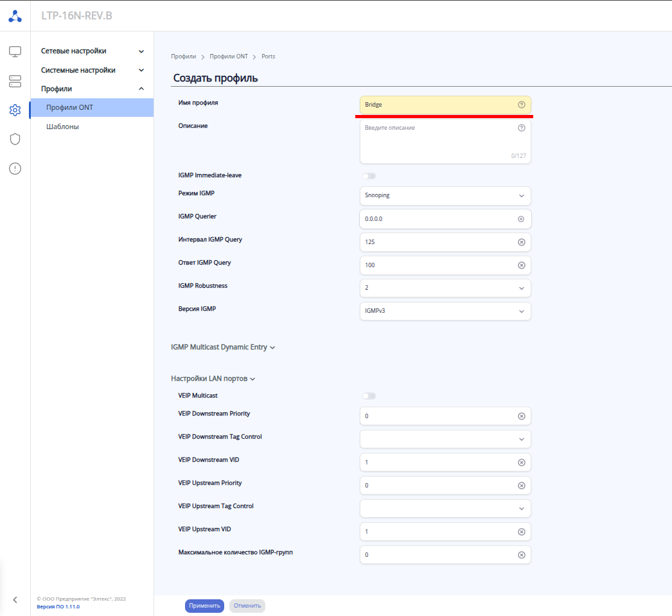Click help icon in profile name field
Image resolution: width=672 pixels, height=616 pixels.
point(521,105)
